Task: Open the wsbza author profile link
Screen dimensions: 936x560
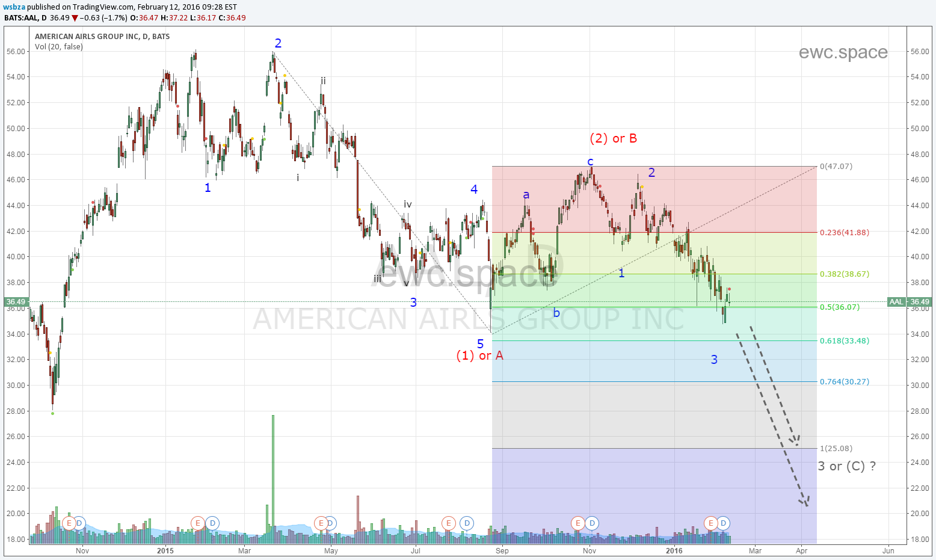Action: (14, 7)
